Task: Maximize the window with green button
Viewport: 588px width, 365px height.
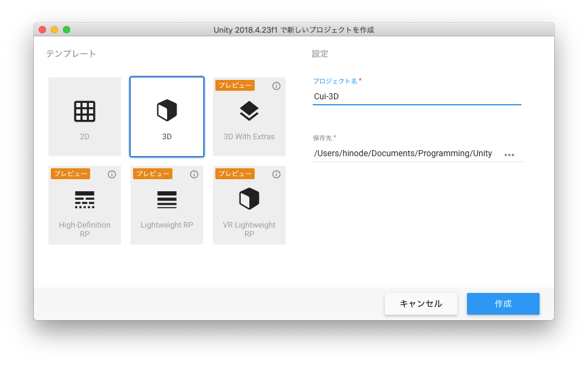Action: [67, 30]
